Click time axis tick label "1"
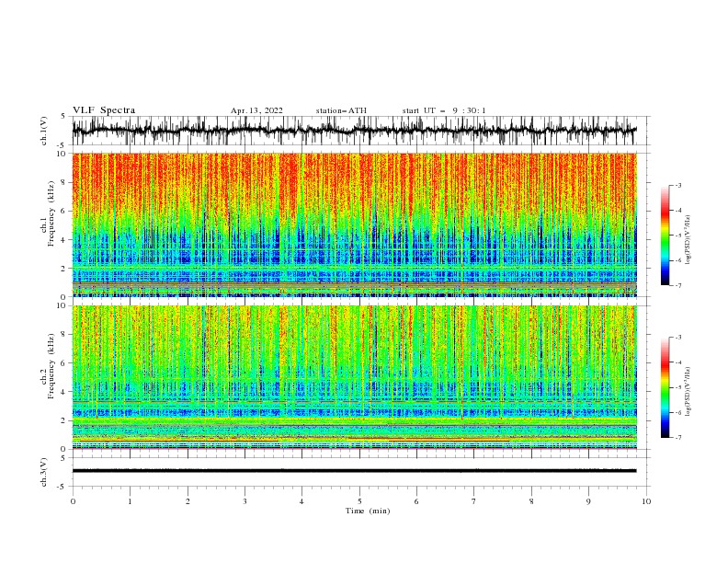 [x=130, y=501]
